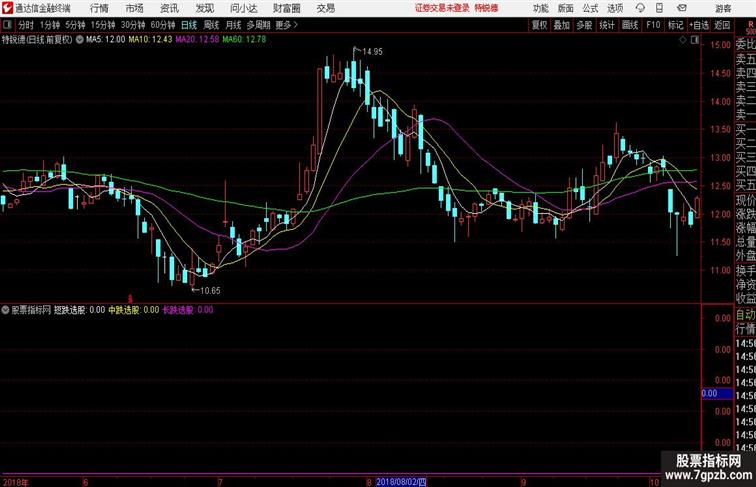This screenshot has width=756, height=487.
Task: Click the purple MA20: 12.58 label
Action: click(x=197, y=40)
